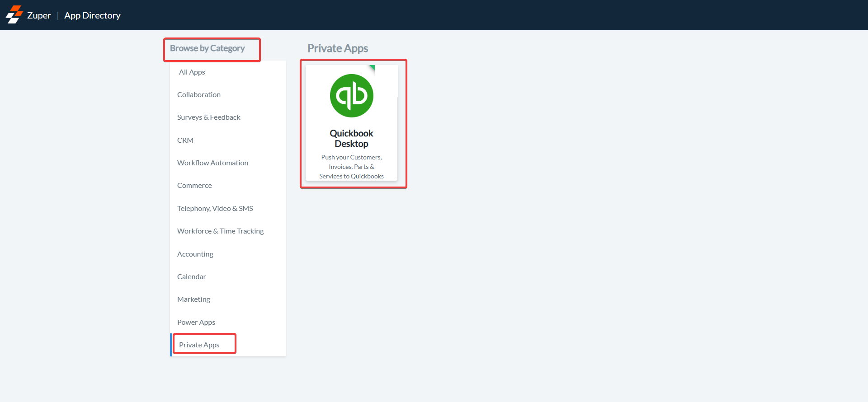Image resolution: width=868 pixels, height=402 pixels.
Task: Click the Browse by Category heading
Action: point(208,48)
